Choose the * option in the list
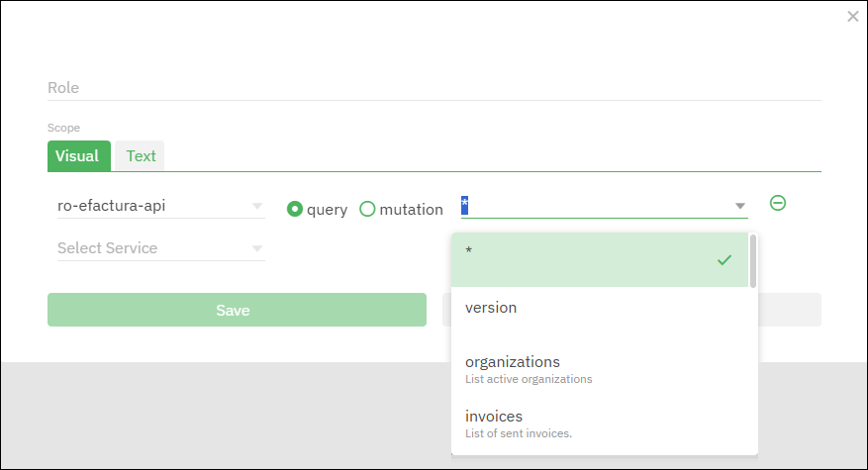The image size is (868, 470). 600,259
